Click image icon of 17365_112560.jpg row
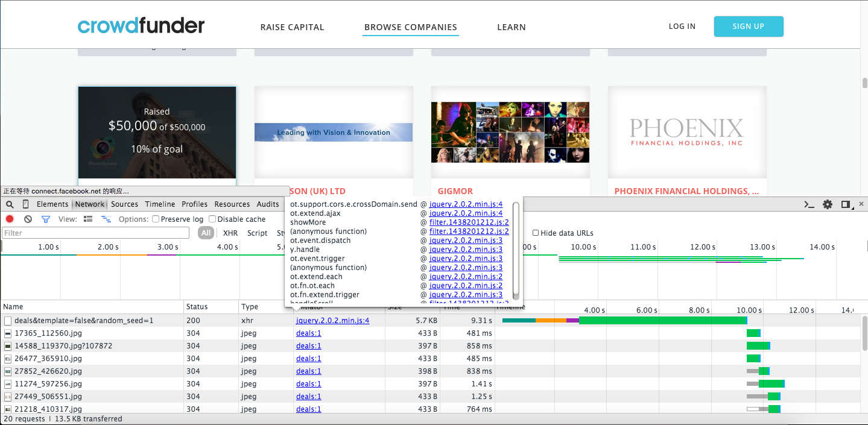The width and height of the screenshot is (868, 425). [x=8, y=333]
